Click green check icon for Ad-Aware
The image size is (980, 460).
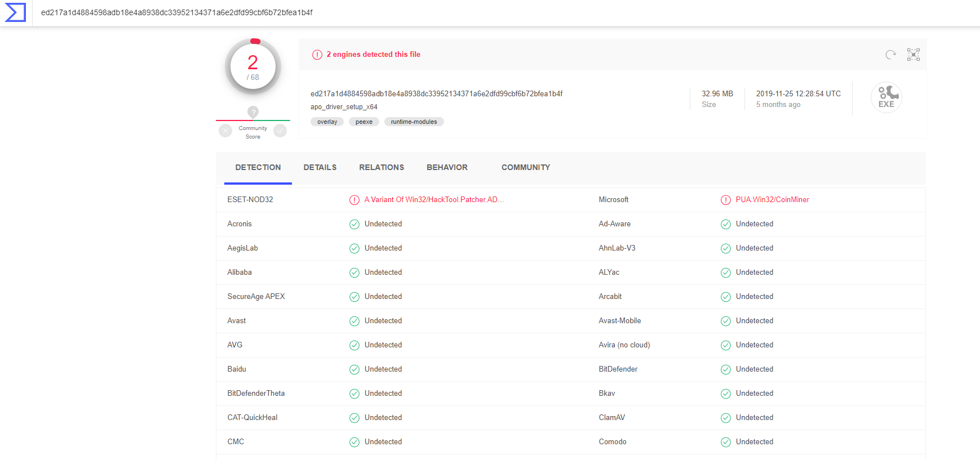(x=726, y=224)
